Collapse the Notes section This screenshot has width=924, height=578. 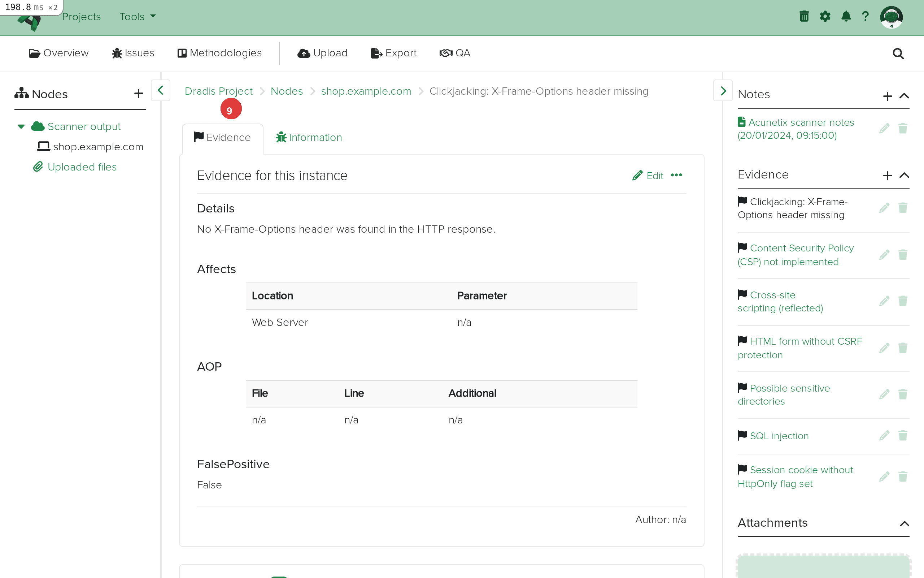(904, 96)
